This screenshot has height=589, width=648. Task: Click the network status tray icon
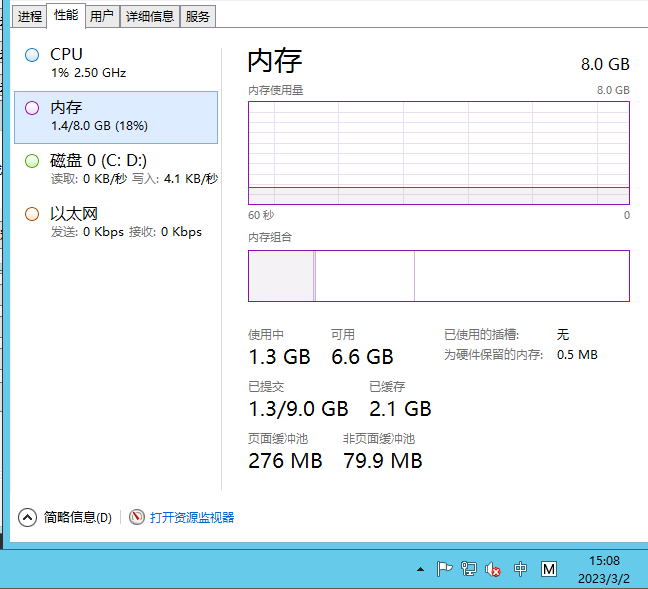pos(468,569)
